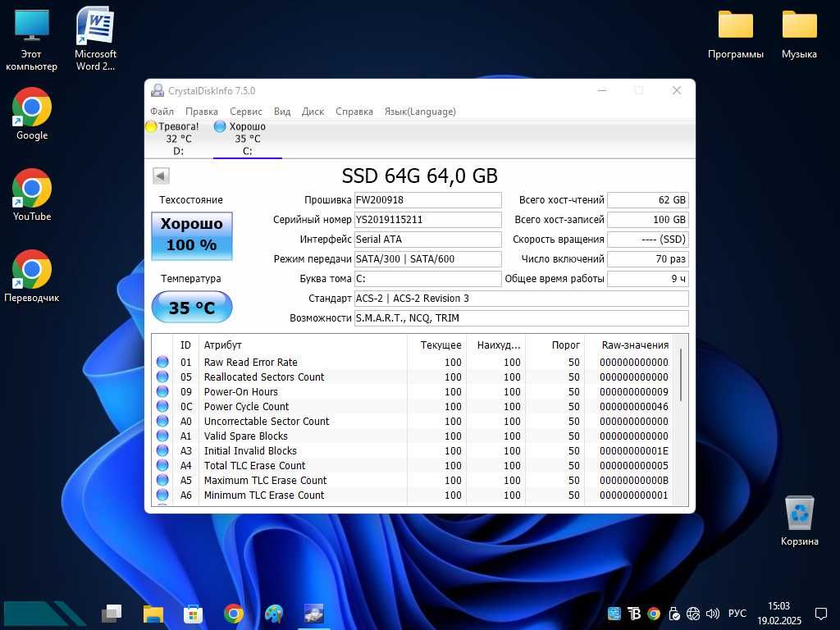840x630 pixels.
Task: Click the Атрибут column header
Action: 303,345
